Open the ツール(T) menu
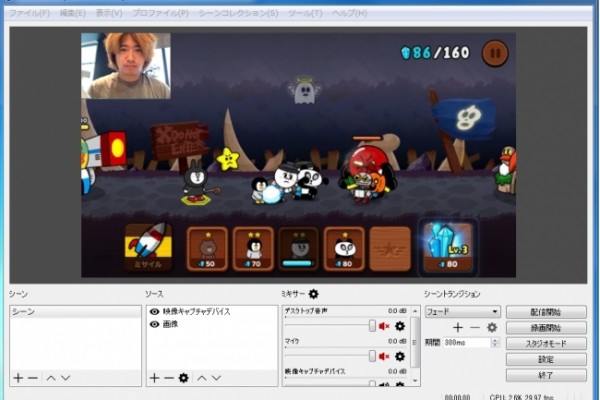The height and width of the screenshot is (400, 600). click(305, 13)
